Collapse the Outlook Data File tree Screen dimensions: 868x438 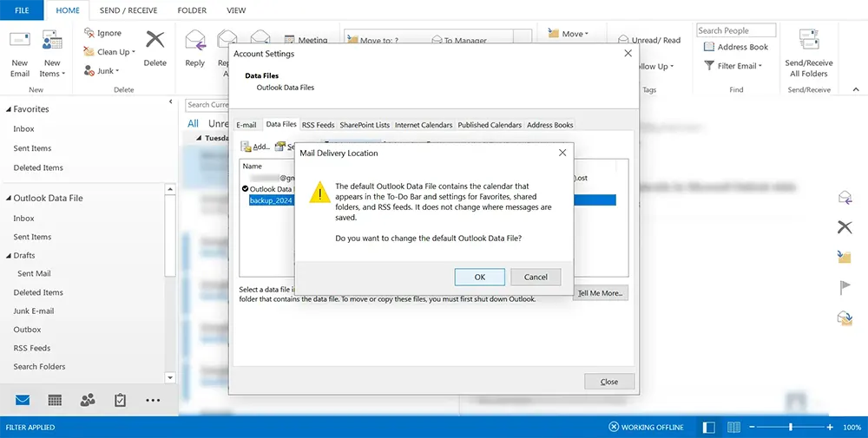point(9,198)
